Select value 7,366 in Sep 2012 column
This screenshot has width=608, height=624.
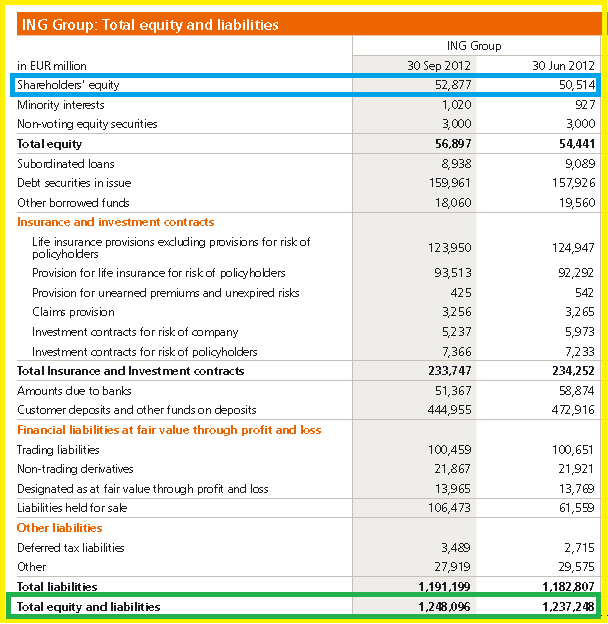pyautogui.click(x=456, y=352)
